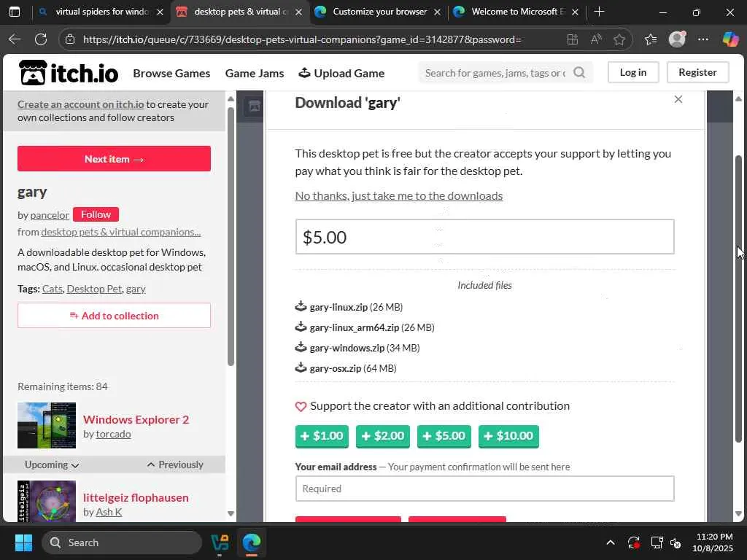
Task: Open Edge settings and more menu
Action: 703,39
